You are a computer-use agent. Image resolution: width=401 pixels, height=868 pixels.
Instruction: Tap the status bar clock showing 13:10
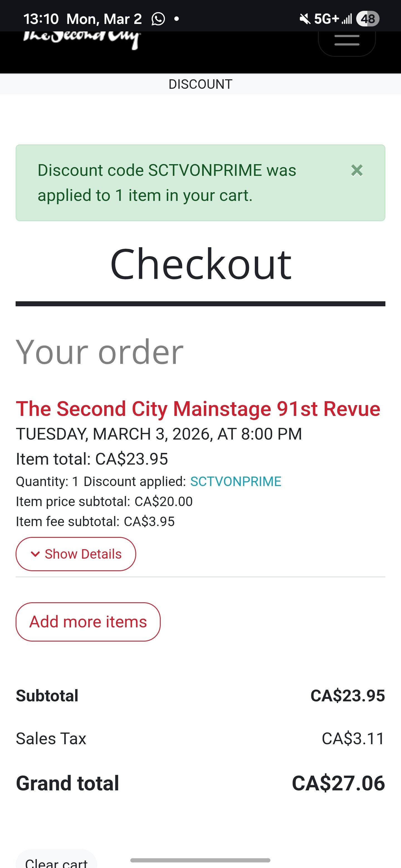tap(41, 19)
